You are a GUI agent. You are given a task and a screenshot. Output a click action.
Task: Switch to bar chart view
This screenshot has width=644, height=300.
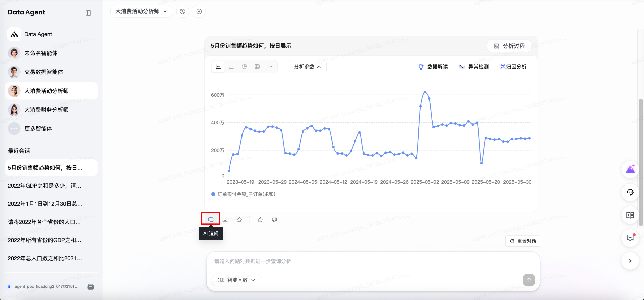(231, 67)
